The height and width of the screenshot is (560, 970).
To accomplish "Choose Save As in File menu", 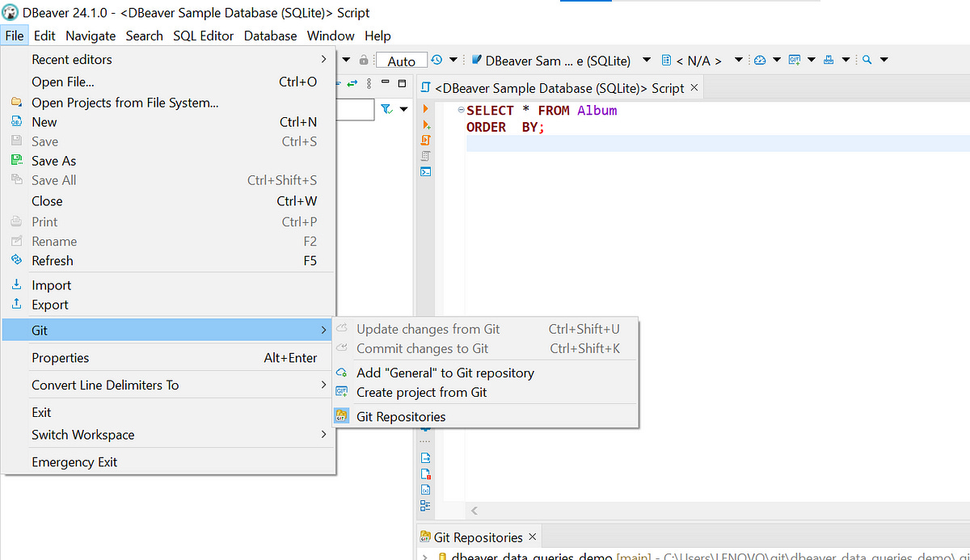I will coord(168,161).
